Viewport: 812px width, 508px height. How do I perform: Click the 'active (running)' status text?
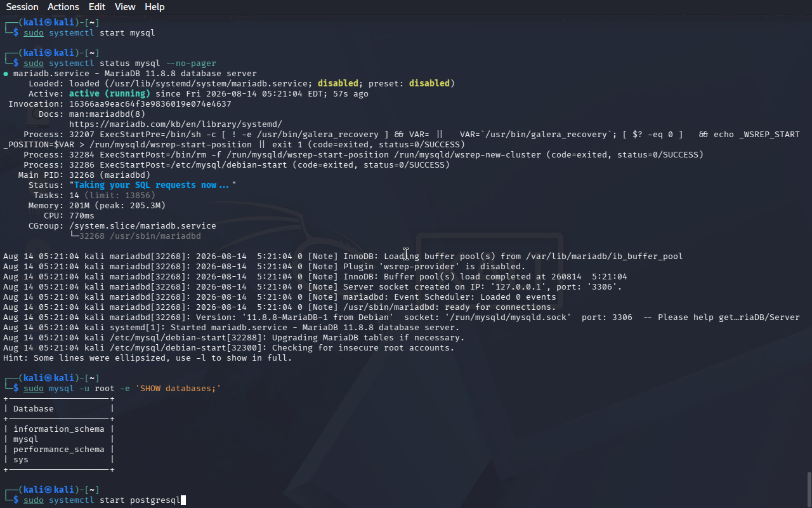110,94
